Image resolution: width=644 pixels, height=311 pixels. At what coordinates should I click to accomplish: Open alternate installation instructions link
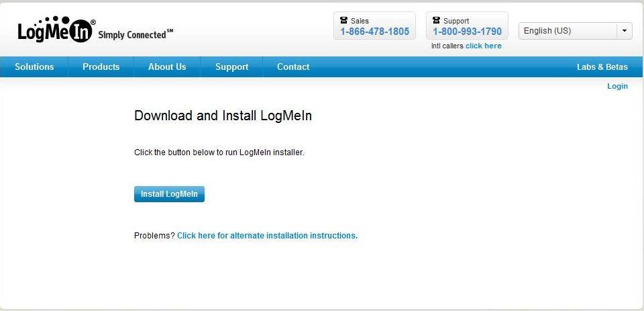[268, 236]
